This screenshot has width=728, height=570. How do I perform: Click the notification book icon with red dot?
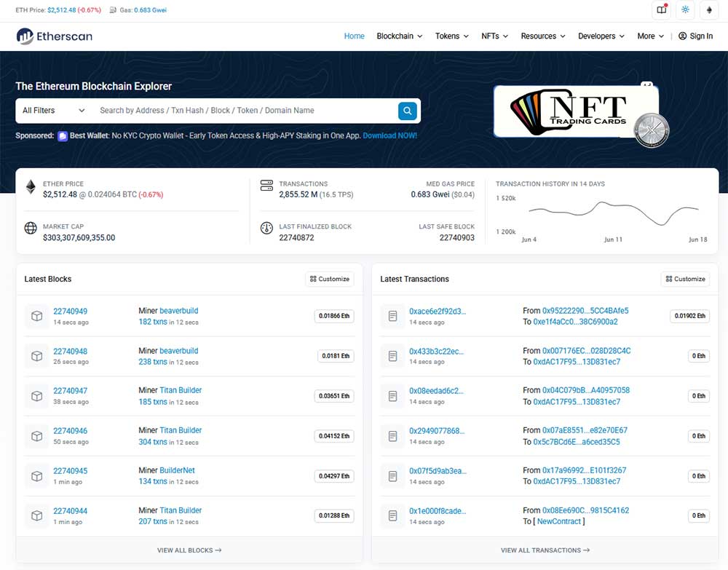click(661, 10)
